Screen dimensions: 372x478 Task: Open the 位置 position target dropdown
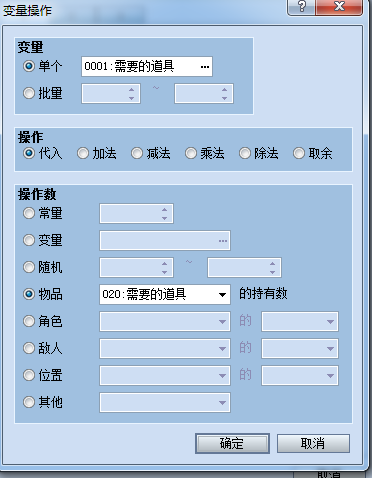pyautogui.click(x=165, y=375)
